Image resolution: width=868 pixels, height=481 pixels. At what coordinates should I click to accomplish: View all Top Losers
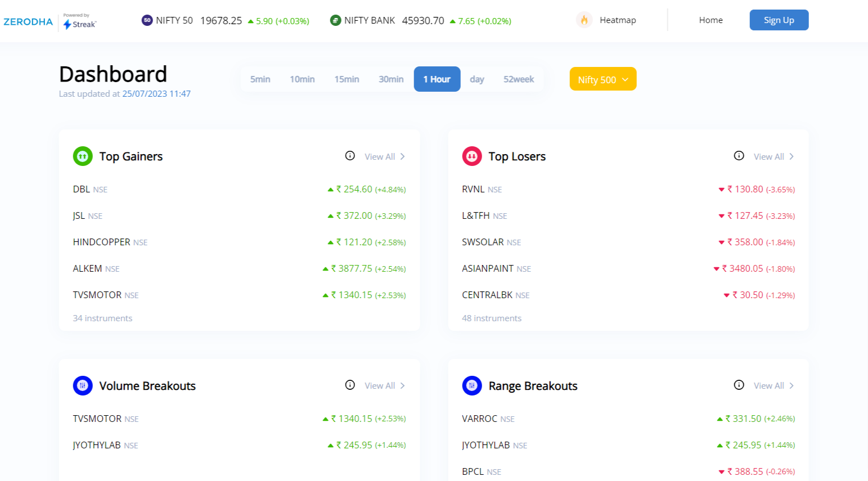tap(769, 157)
